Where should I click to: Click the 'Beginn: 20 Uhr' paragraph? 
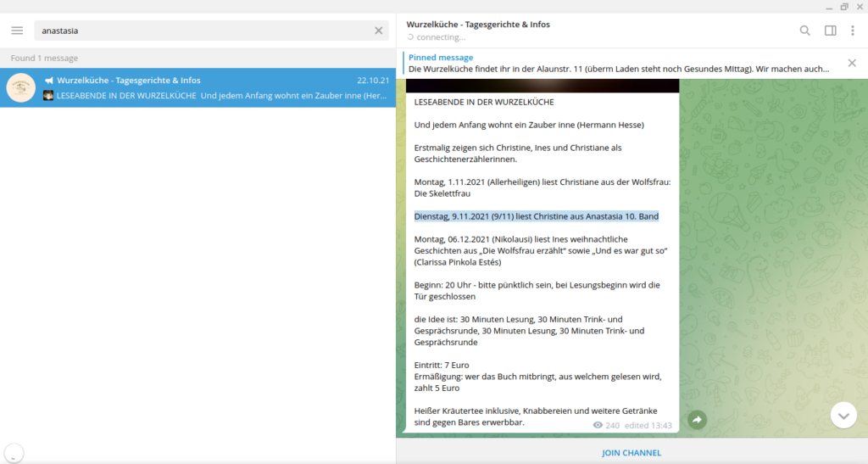537,291
